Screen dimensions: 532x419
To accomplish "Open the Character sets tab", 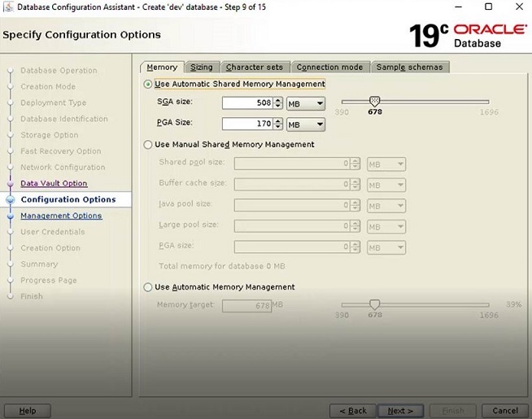I will coord(255,68).
